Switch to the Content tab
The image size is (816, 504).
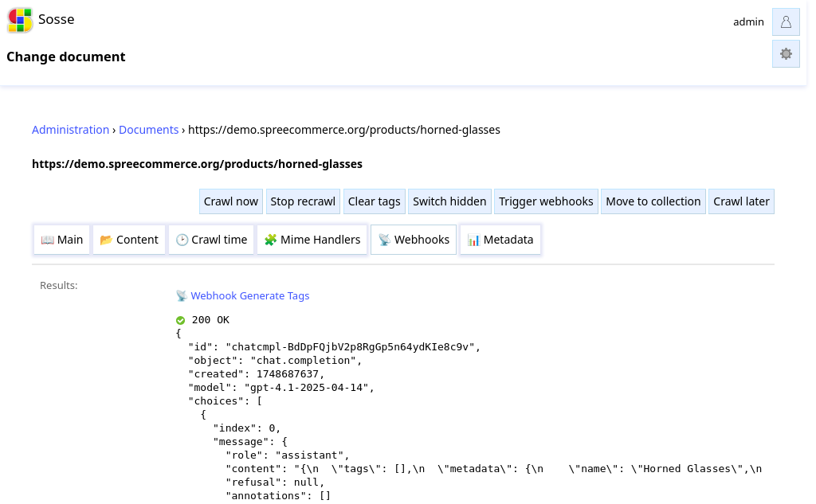tap(129, 240)
